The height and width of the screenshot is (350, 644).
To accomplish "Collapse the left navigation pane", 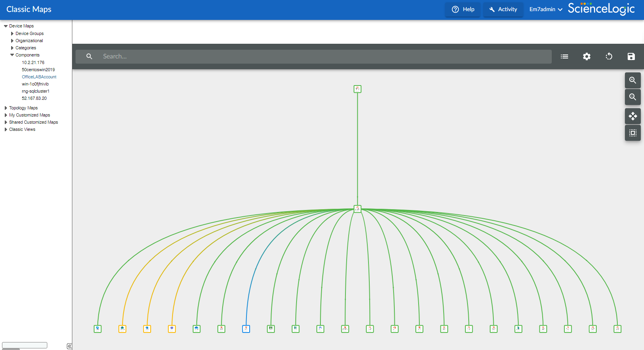I will click(69, 346).
